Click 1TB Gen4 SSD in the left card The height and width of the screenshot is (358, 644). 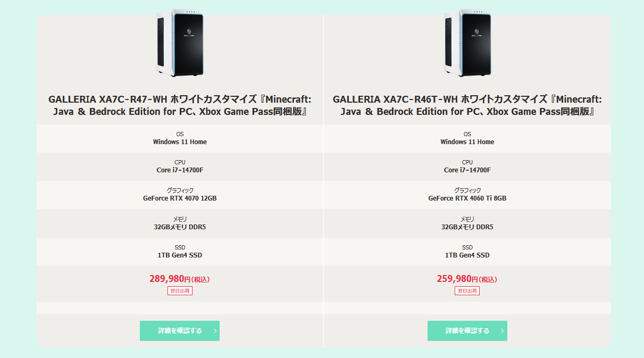[x=180, y=255]
